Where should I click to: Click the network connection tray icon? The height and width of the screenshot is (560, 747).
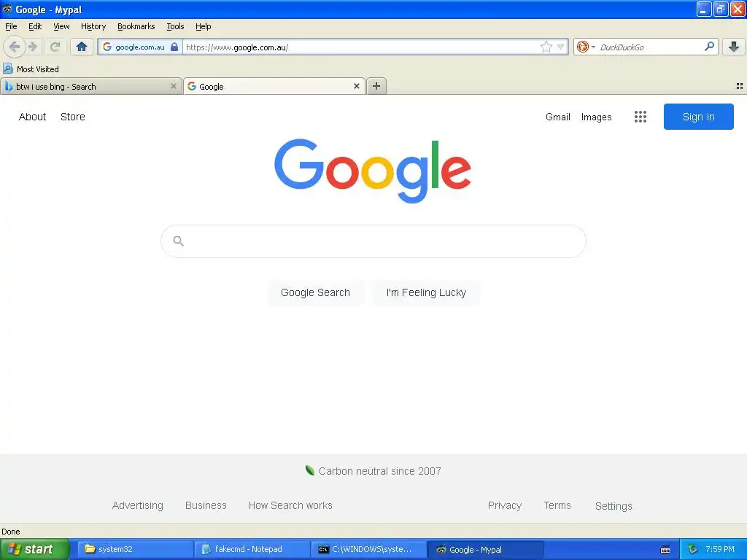point(693,549)
